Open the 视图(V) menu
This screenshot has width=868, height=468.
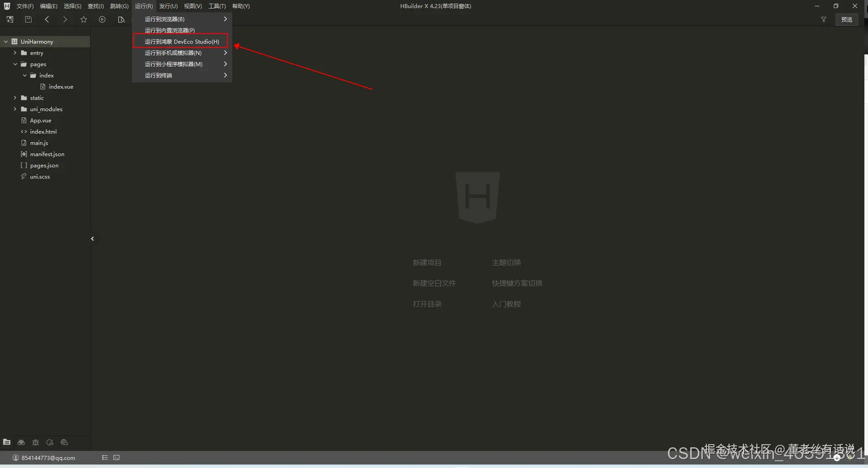point(193,6)
